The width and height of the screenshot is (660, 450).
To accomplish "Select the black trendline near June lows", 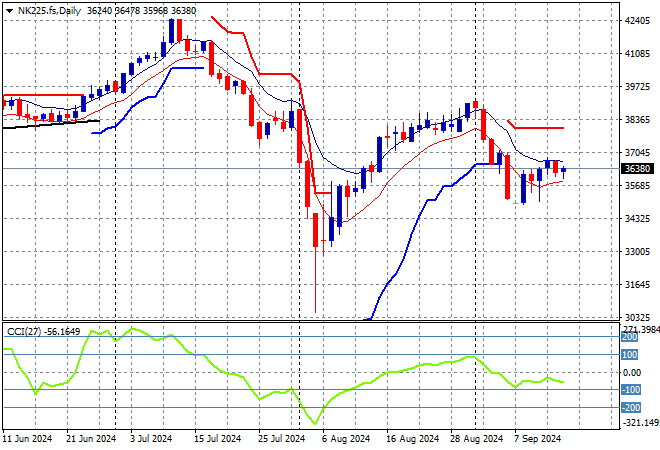I will (50, 124).
